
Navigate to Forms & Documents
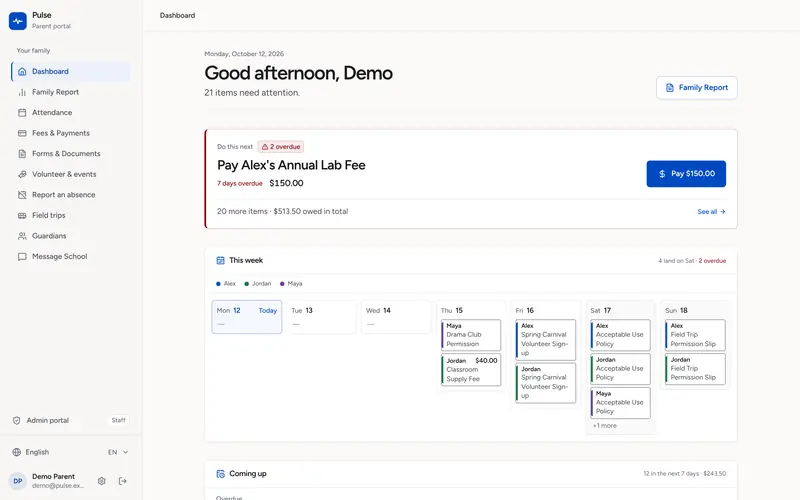coord(70,154)
